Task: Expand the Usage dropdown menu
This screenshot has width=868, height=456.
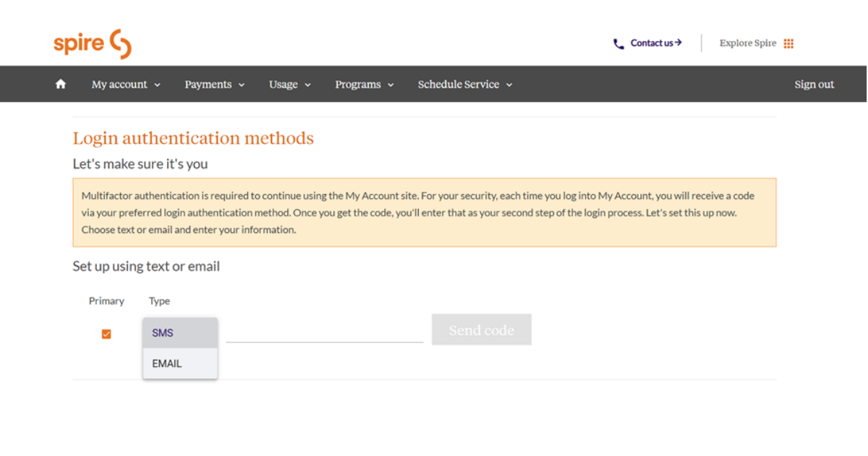Action: [x=289, y=84]
